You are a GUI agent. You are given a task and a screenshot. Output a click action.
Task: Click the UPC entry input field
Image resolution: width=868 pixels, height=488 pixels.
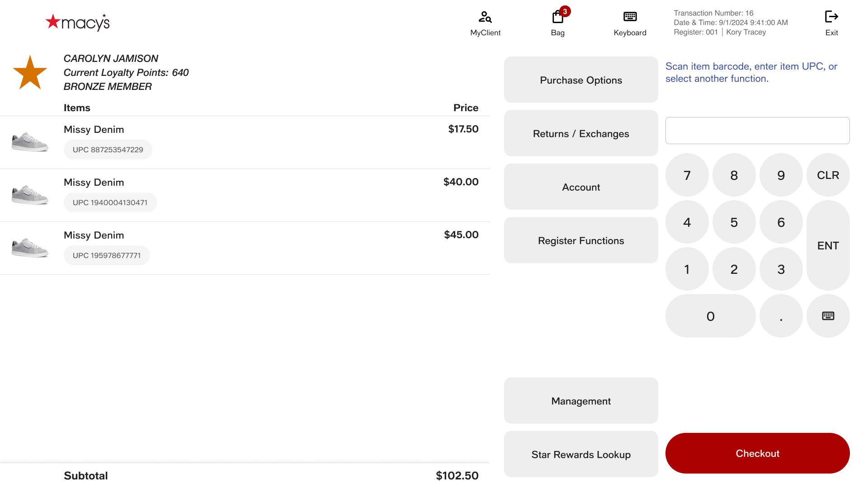click(x=757, y=131)
